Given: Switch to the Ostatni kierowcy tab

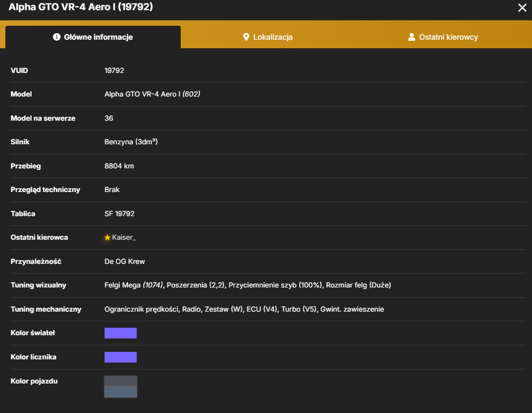Looking at the screenshot, I should pos(443,37).
